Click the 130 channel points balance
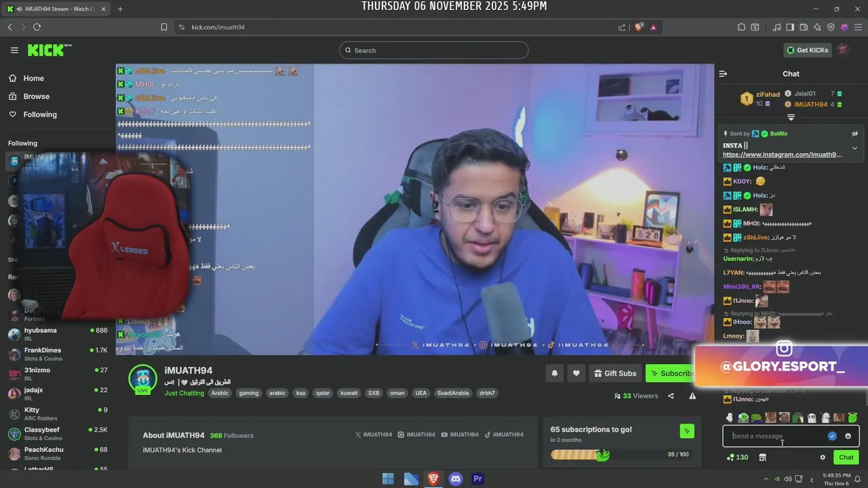 tap(737, 457)
